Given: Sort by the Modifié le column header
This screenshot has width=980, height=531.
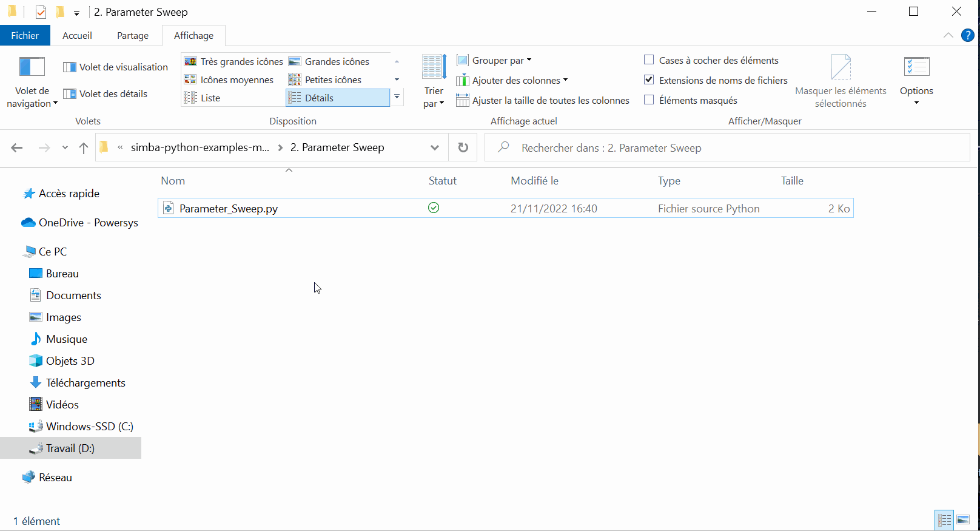Looking at the screenshot, I should [534, 181].
